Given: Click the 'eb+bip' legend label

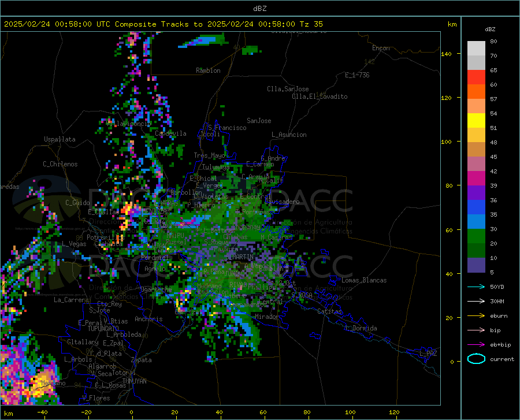Looking at the screenshot, I should [x=500, y=345].
